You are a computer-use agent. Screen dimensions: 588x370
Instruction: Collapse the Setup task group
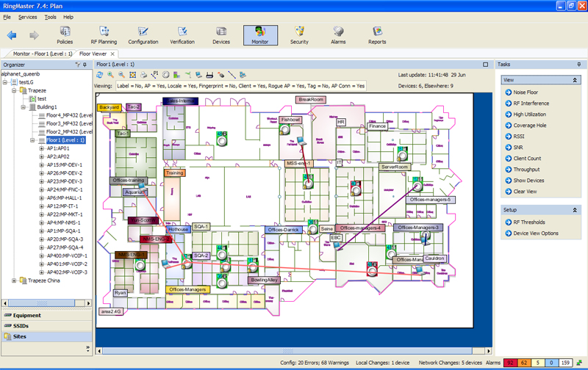point(575,210)
